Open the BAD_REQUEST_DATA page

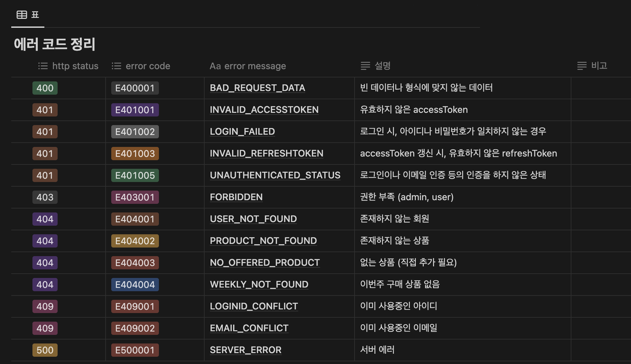pos(258,88)
